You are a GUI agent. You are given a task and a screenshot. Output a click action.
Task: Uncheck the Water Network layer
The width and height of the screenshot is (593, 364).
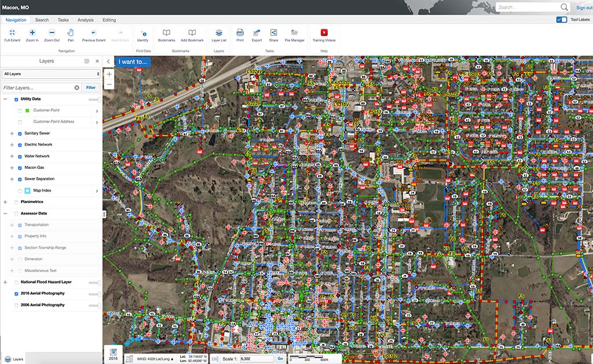click(x=20, y=156)
